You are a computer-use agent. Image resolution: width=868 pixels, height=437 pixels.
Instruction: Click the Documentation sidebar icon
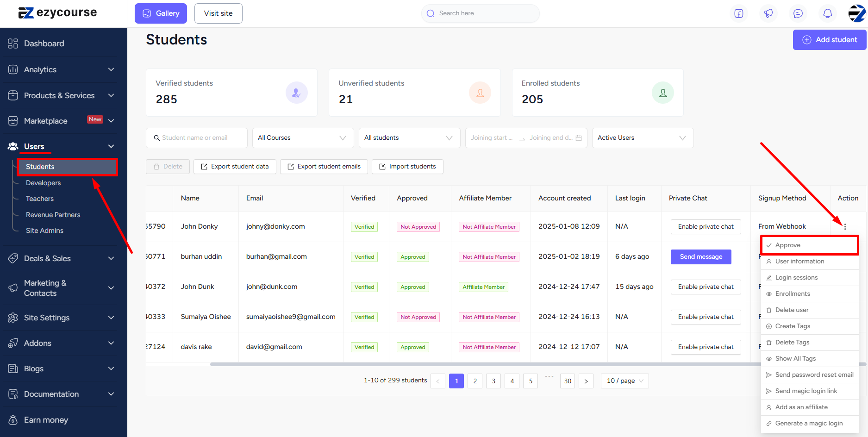coord(13,394)
